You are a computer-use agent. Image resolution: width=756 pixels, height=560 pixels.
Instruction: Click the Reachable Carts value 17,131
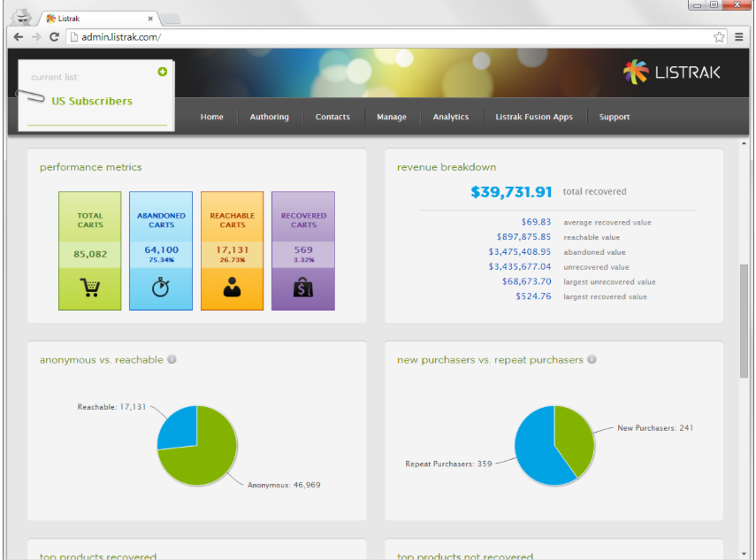(233, 249)
